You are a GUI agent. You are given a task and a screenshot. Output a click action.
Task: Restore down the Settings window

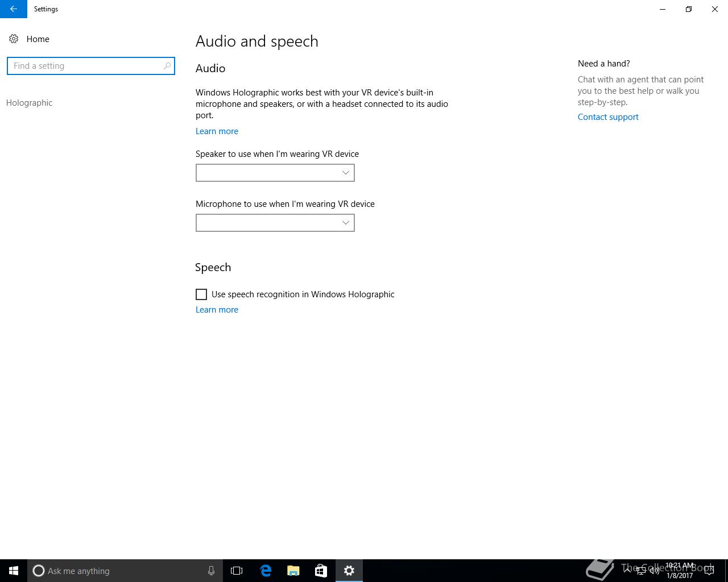pos(689,9)
